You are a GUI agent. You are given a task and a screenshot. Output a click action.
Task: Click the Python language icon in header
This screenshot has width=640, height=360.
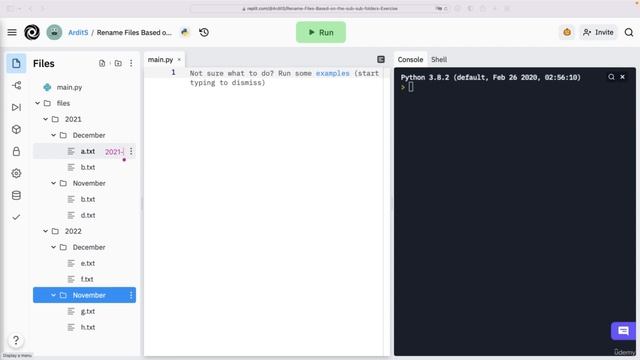point(185,32)
